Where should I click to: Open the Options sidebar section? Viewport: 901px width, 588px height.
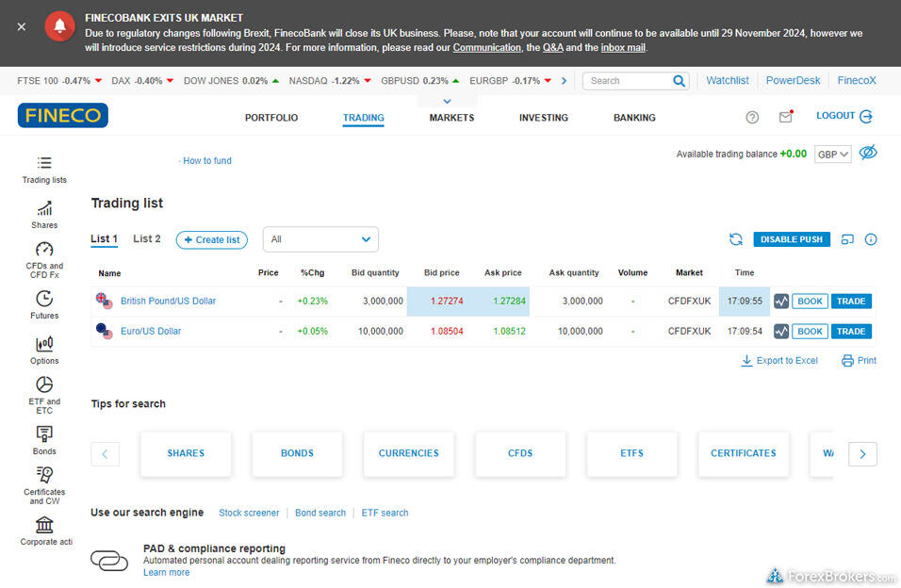[x=44, y=351]
